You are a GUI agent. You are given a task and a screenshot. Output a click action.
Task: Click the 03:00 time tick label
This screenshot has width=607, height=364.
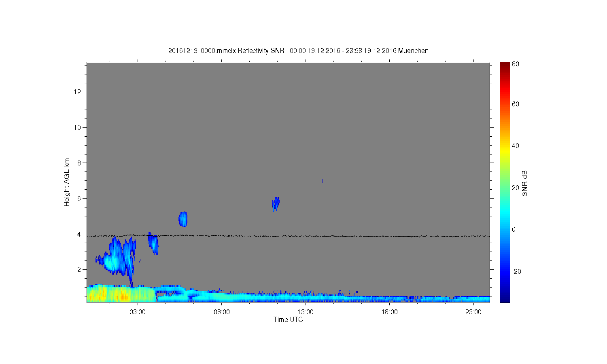pos(138,312)
